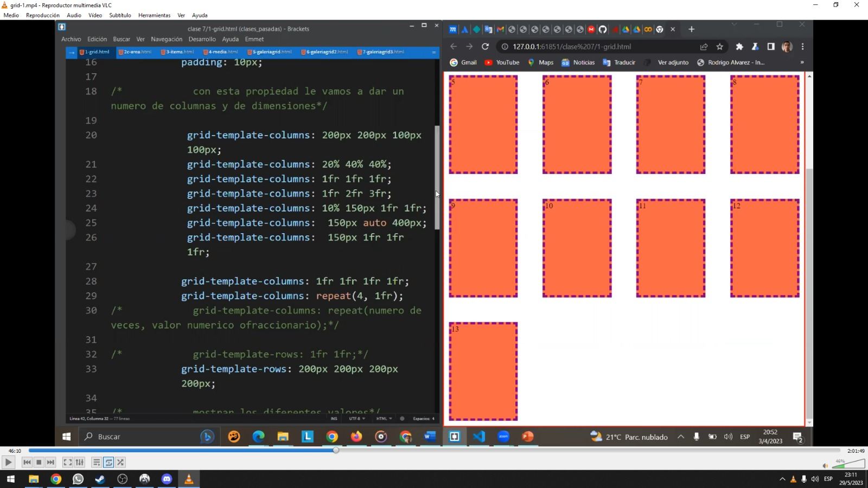Toggle the loop/repeat mode button
868x488 pixels.
coord(108,463)
